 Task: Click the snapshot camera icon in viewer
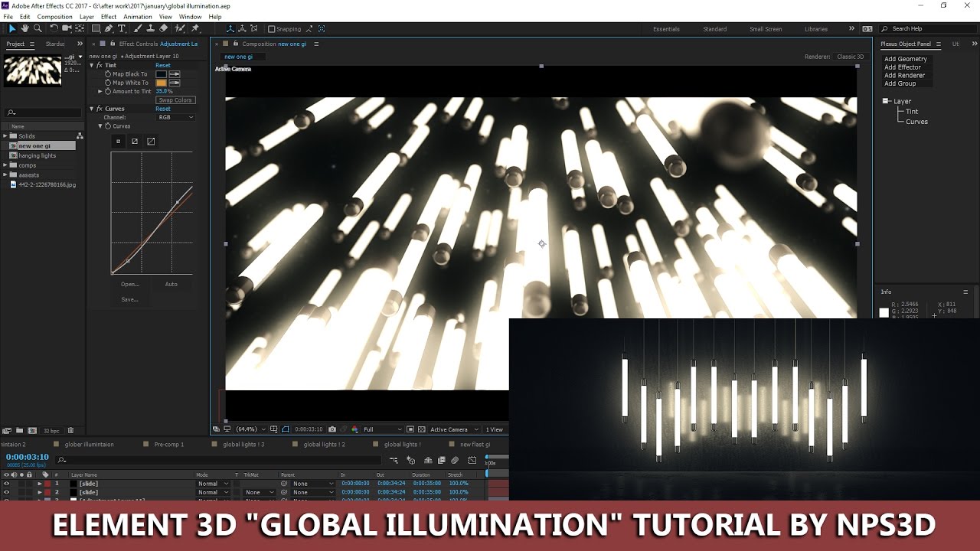[x=332, y=429]
